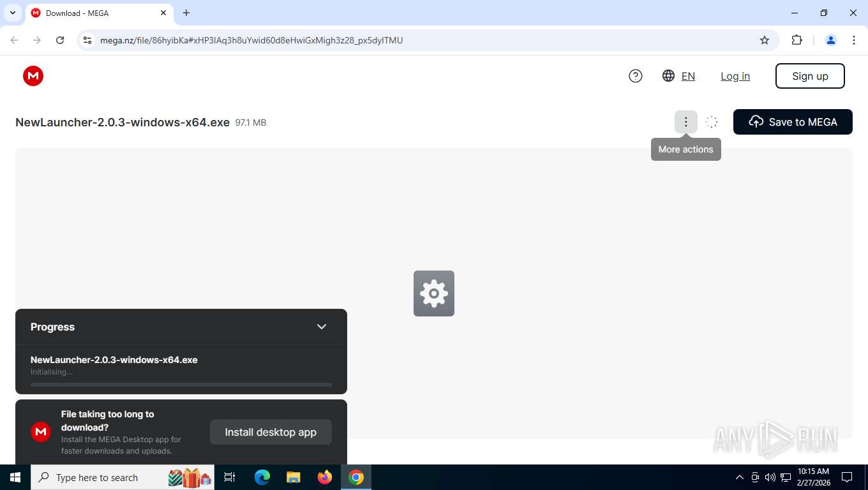Open the EN language selector
868x490 pixels.
[x=688, y=76]
